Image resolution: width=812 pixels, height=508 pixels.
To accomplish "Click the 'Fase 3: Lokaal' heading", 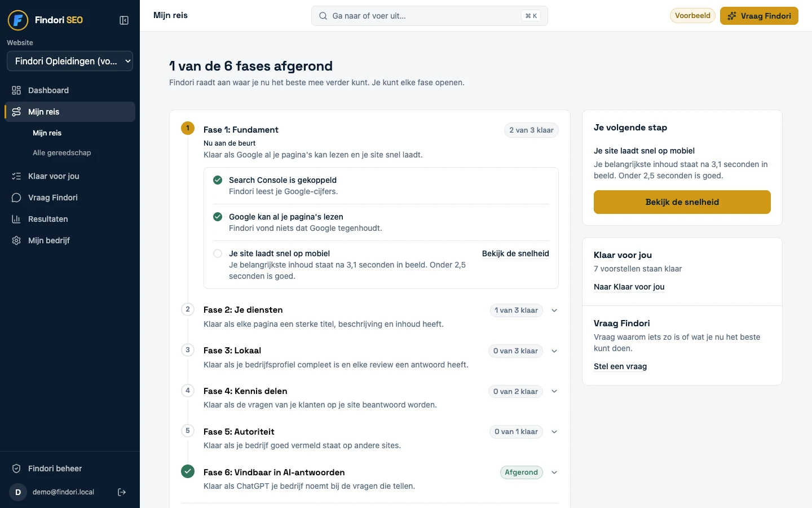I will click(232, 351).
